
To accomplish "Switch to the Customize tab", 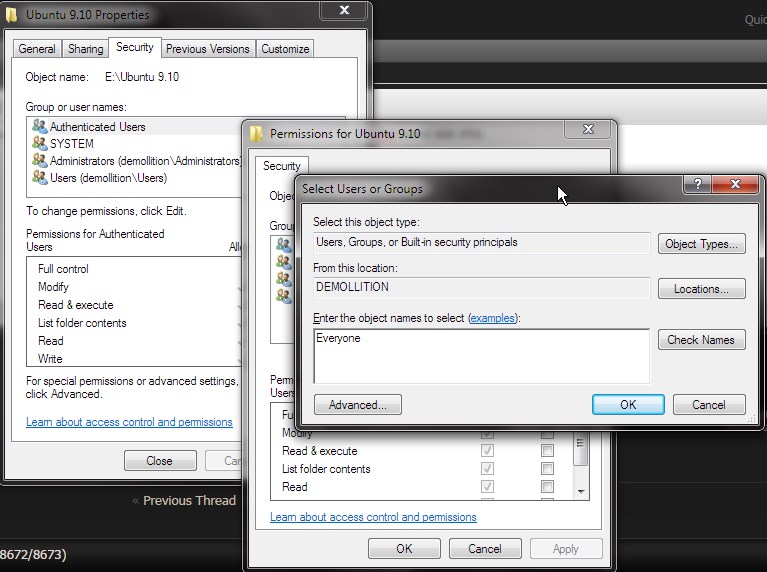I will tap(285, 49).
